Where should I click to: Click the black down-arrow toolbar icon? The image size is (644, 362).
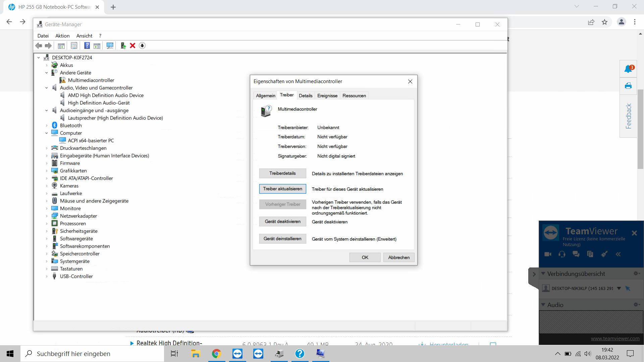[142, 46]
